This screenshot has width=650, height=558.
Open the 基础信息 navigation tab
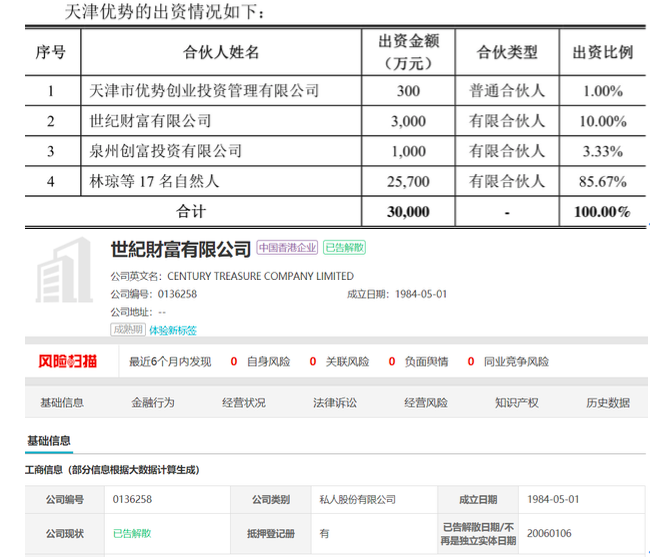tap(62, 403)
